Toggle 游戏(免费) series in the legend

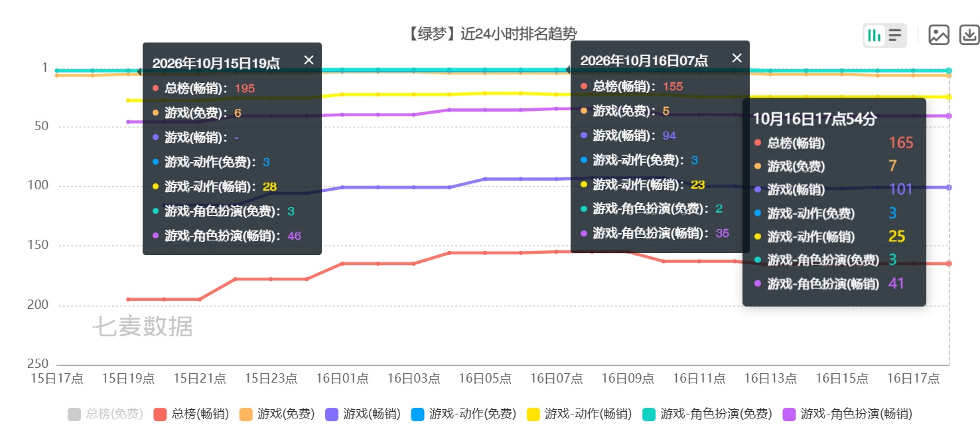[x=277, y=414]
